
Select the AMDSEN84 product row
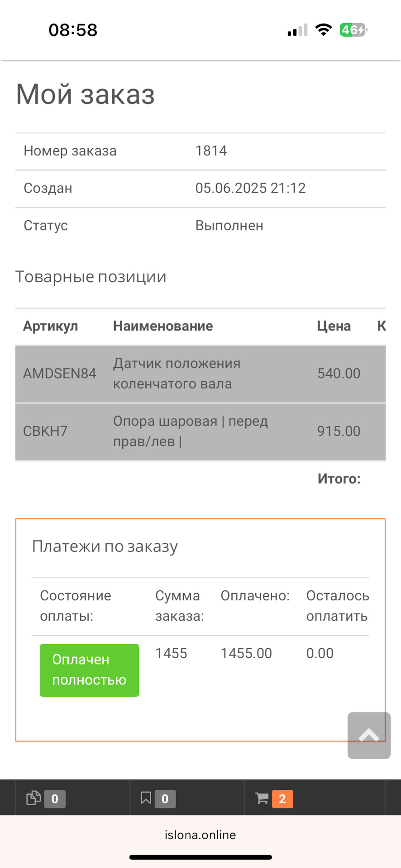coord(200,374)
